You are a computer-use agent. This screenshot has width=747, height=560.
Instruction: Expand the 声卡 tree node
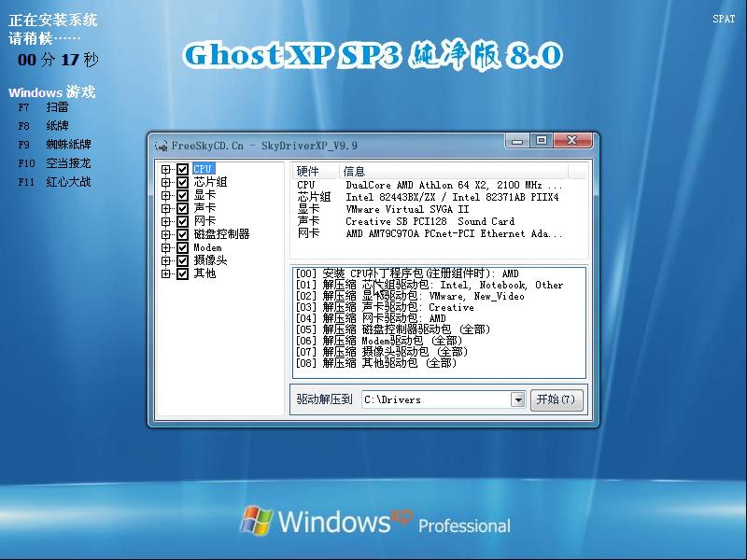click(x=166, y=208)
